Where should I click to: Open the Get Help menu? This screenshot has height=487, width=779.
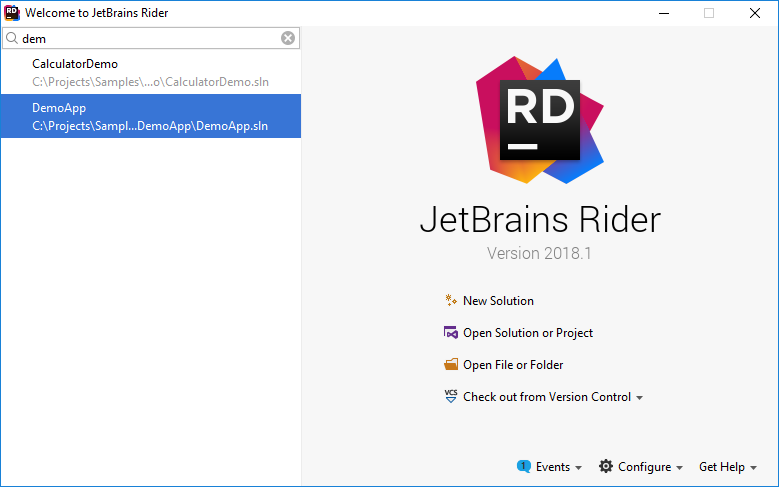(x=727, y=467)
